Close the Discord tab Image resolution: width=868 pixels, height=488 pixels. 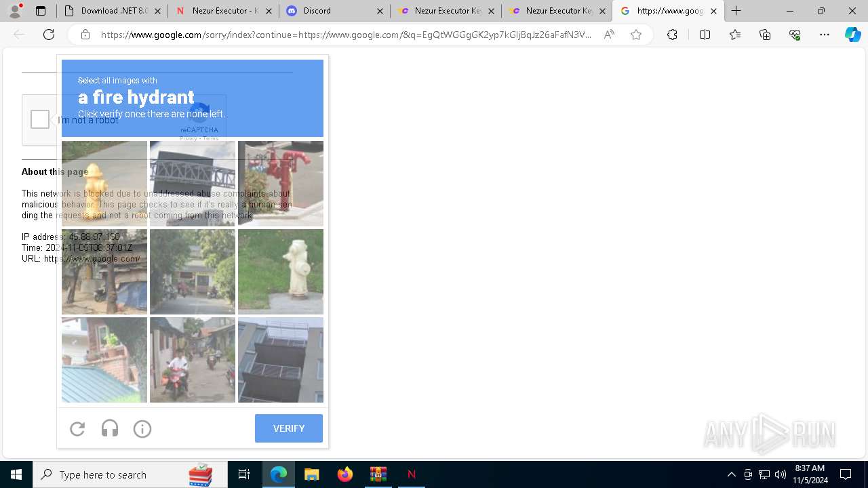[380, 11]
